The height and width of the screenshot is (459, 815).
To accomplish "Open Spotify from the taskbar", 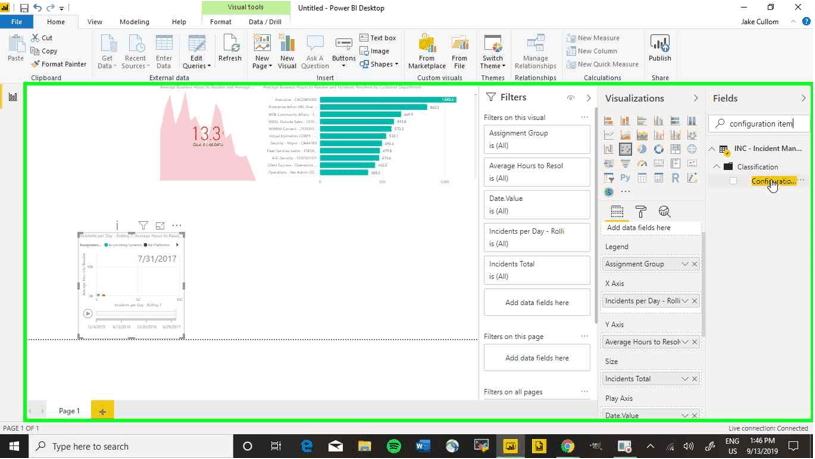I will (394, 446).
